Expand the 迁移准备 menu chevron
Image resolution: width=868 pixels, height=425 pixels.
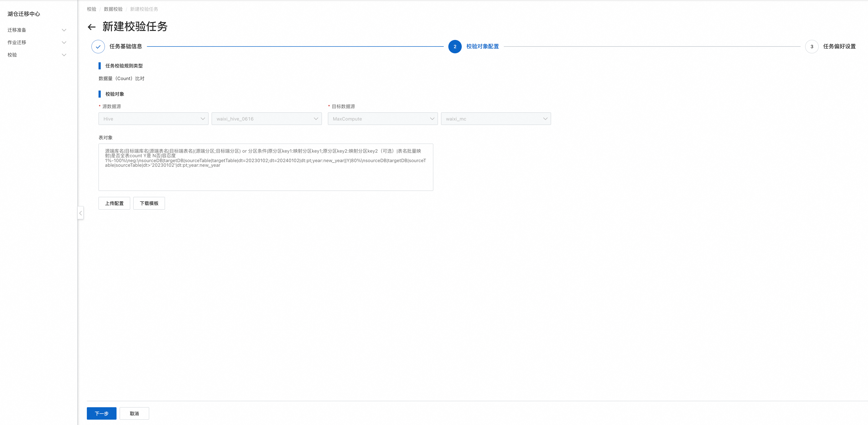64,30
